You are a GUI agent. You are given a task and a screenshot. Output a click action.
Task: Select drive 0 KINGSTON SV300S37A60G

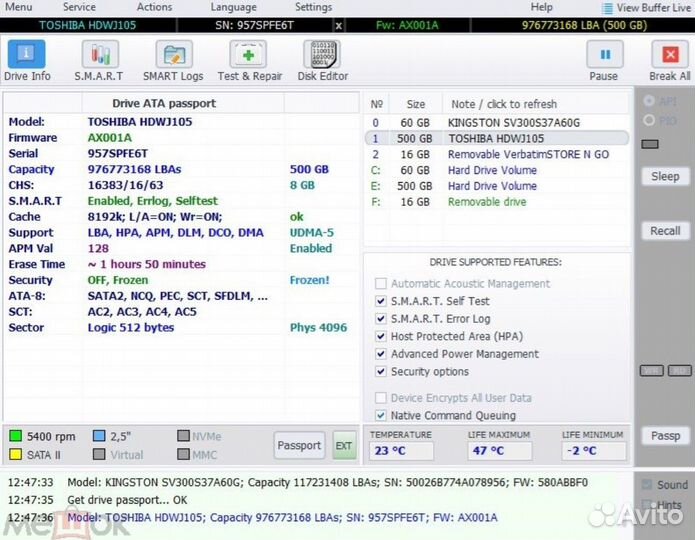[x=496, y=123]
